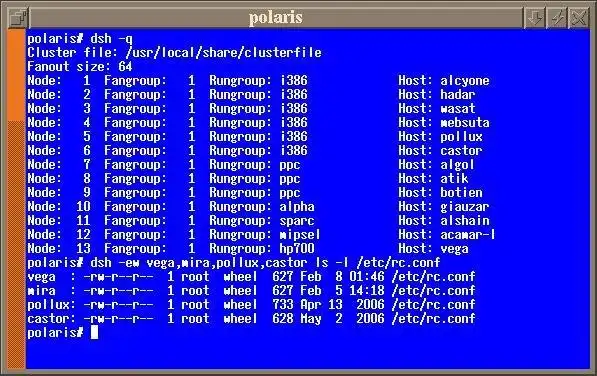Select the '/usr/local/share/clusterfile' path
Screen dimensions: 597x376
[223, 53]
